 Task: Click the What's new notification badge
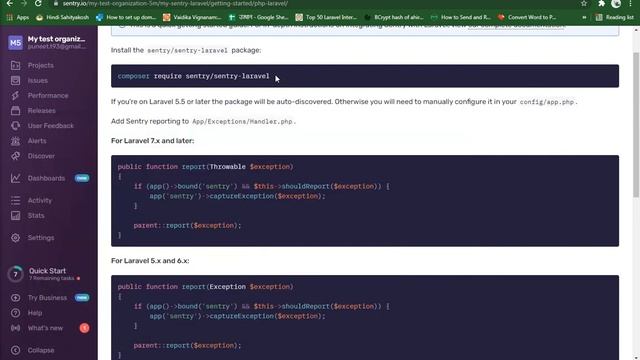pyautogui.click(x=84, y=328)
